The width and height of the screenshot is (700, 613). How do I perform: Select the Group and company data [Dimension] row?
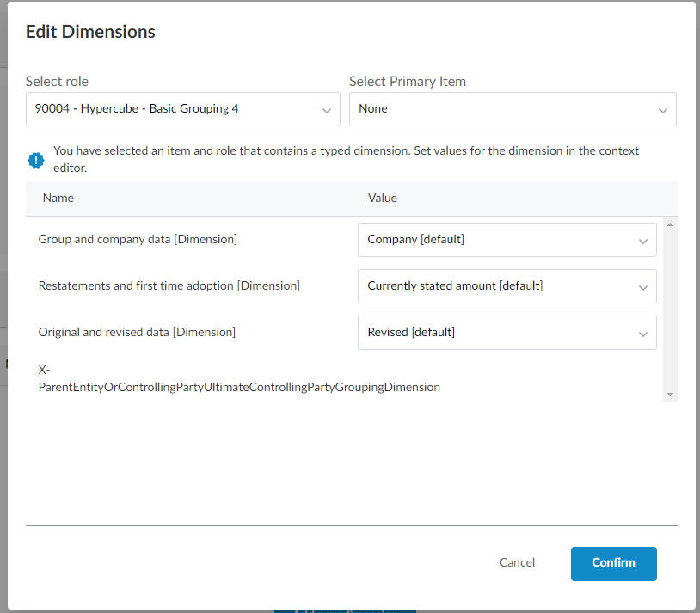(x=138, y=240)
